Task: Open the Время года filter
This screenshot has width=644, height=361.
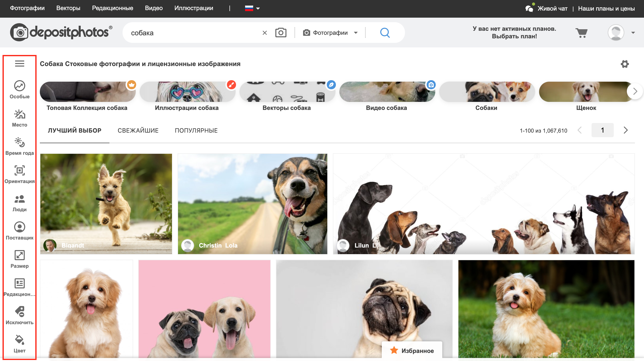Action: 20,146
